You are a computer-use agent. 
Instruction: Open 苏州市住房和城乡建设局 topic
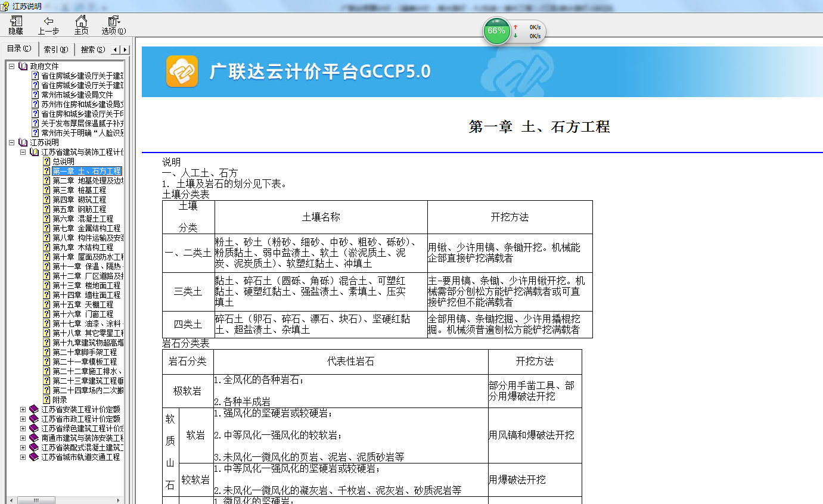pos(82,104)
